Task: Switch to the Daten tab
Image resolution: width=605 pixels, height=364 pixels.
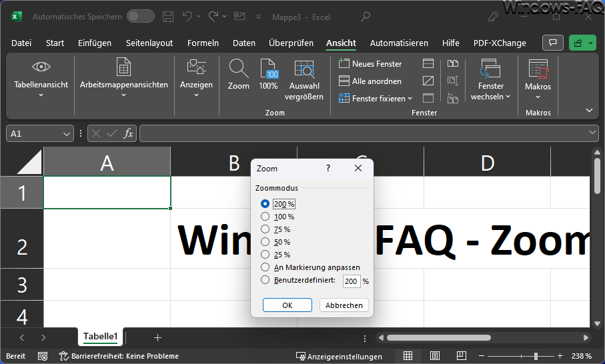Action: (x=244, y=43)
